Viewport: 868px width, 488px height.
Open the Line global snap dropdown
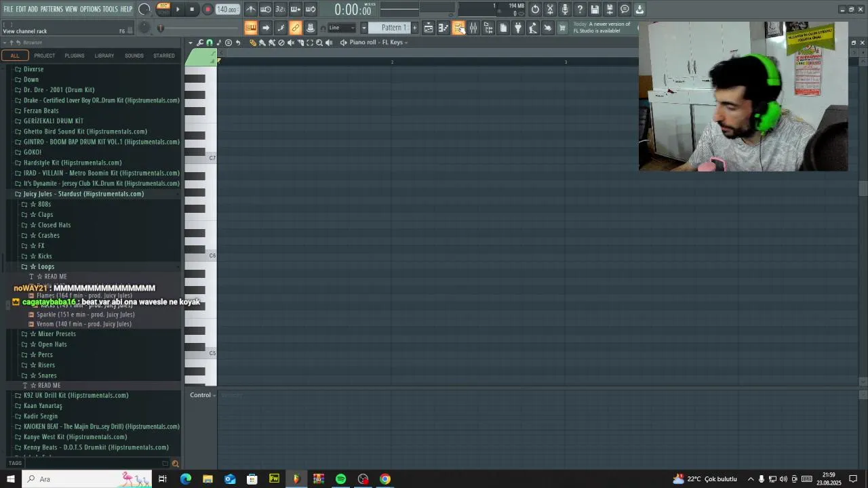click(342, 28)
